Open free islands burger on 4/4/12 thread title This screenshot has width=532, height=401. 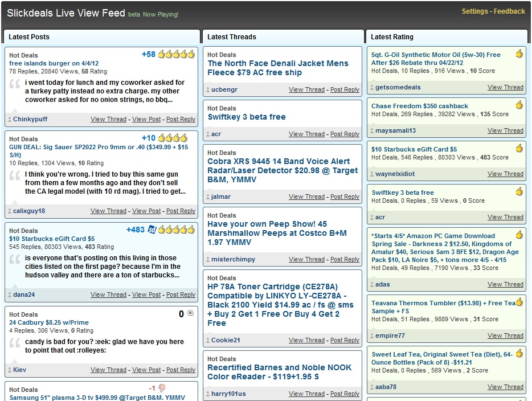click(54, 63)
